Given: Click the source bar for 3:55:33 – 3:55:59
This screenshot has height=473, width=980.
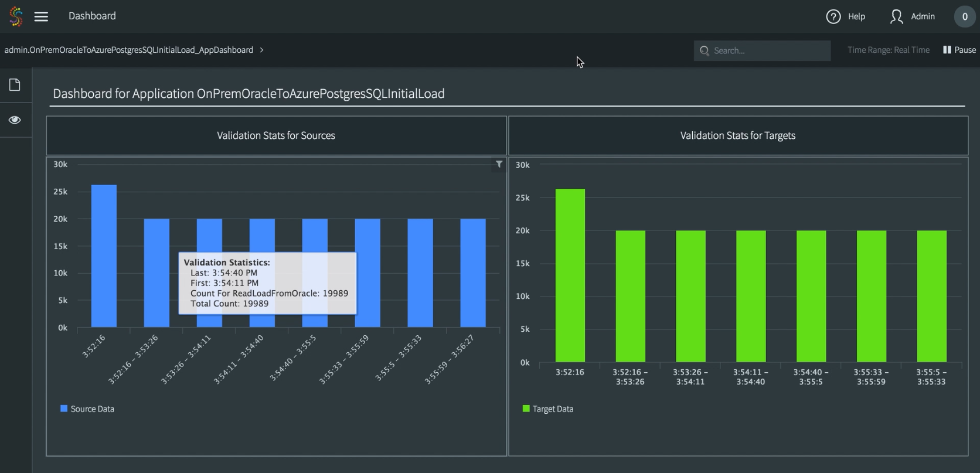Looking at the screenshot, I should (x=367, y=273).
